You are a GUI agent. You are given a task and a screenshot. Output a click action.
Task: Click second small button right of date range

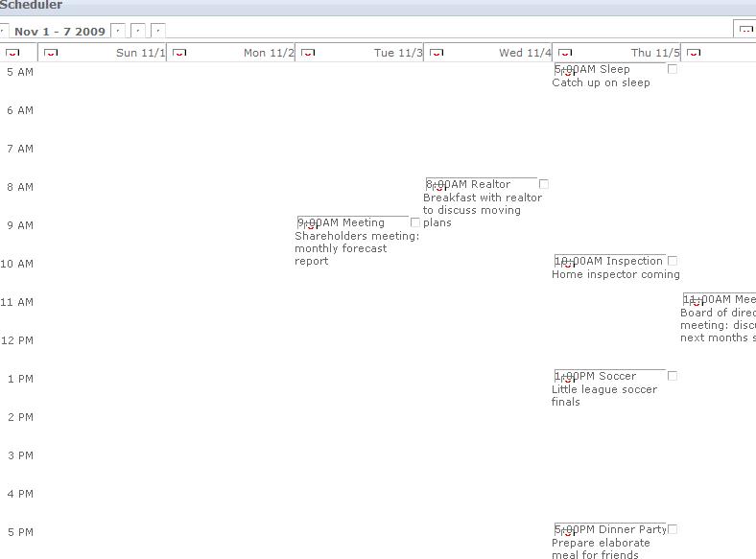pos(138,32)
